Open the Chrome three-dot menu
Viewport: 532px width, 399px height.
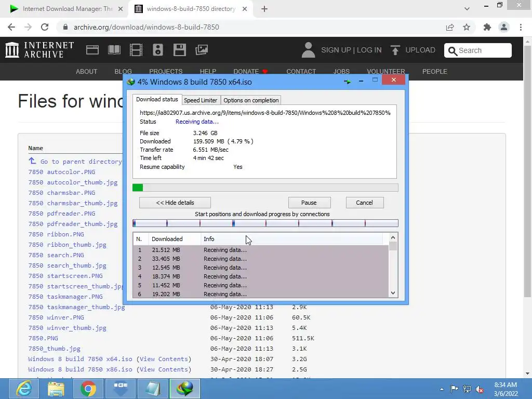(521, 27)
